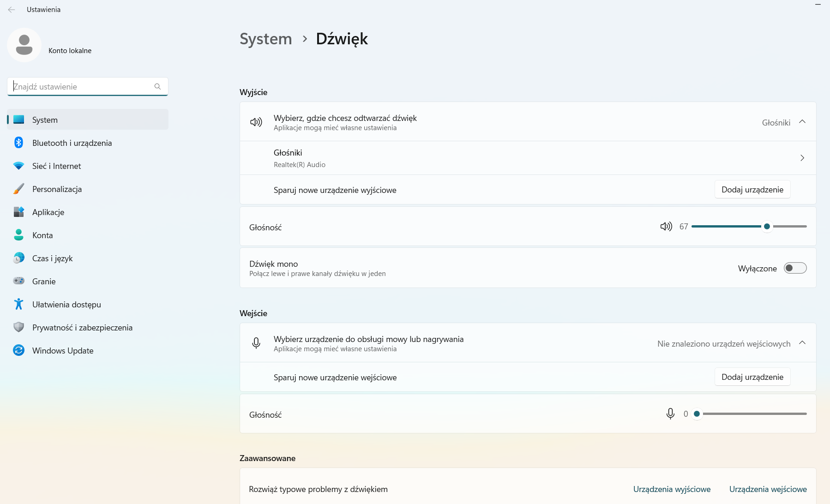Open Prywatność i zabezpieczenia page
This screenshot has height=504, width=830.
pyautogui.click(x=82, y=328)
